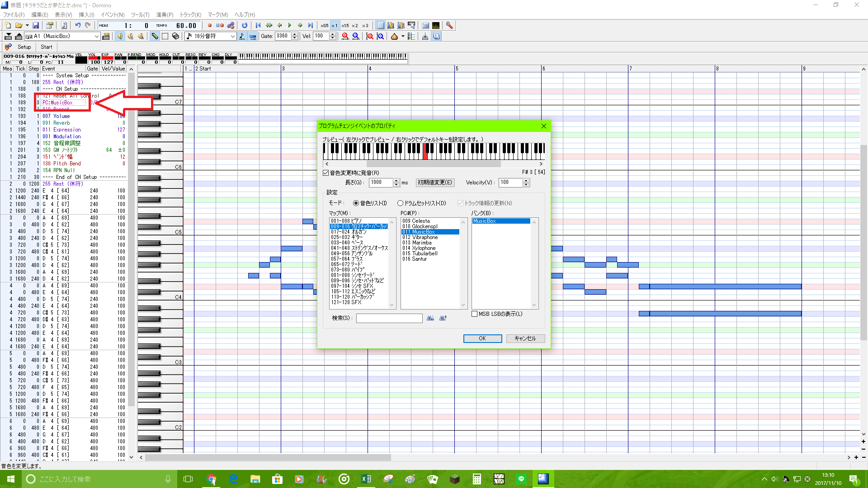Click the 初期値変更 button

(x=434, y=183)
